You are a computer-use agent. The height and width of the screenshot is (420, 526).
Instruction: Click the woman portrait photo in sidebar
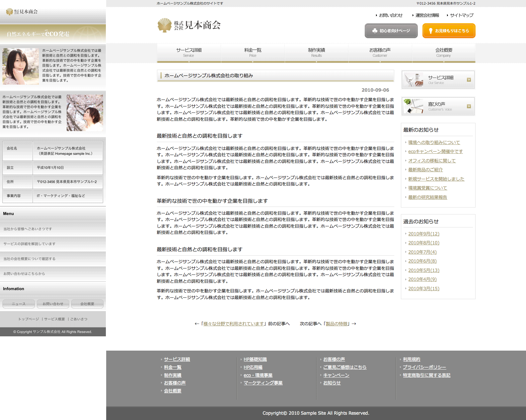[21, 66]
